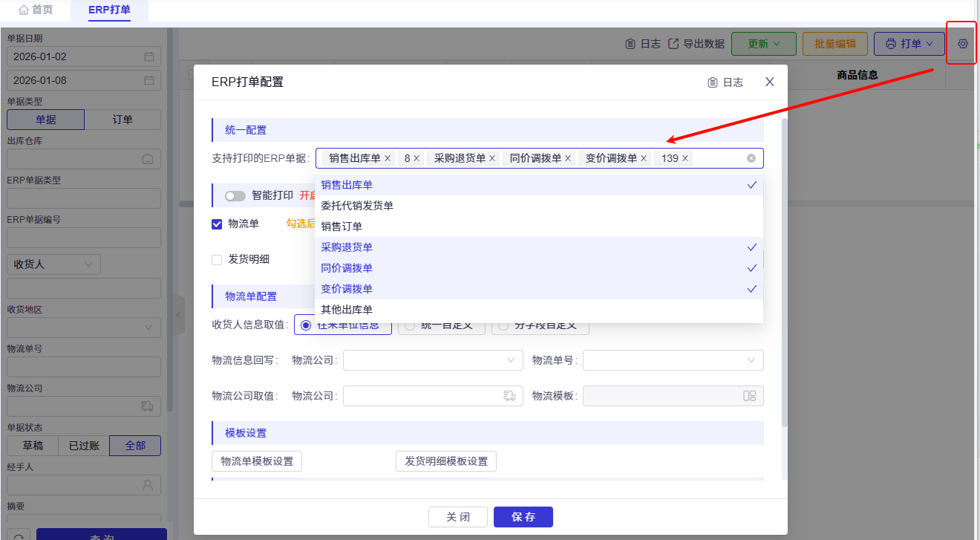The height and width of the screenshot is (540, 980).
Task: Click the 关闭 button
Action: point(458,517)
